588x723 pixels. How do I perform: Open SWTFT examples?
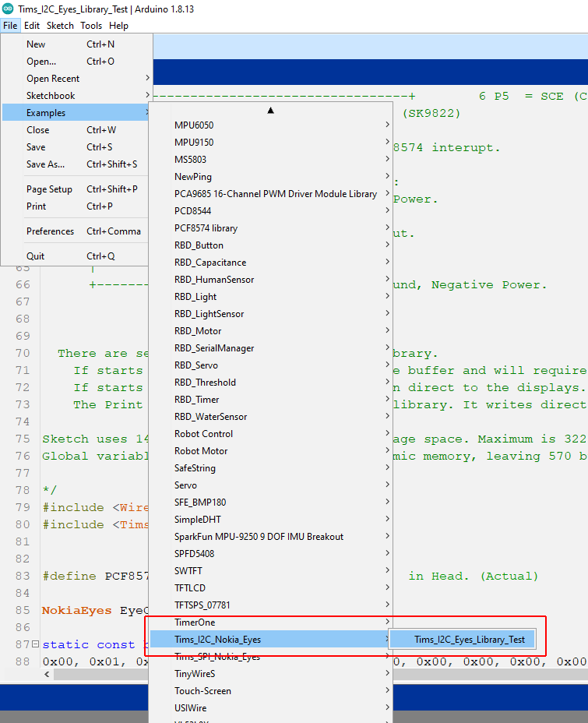click(270, 571)
